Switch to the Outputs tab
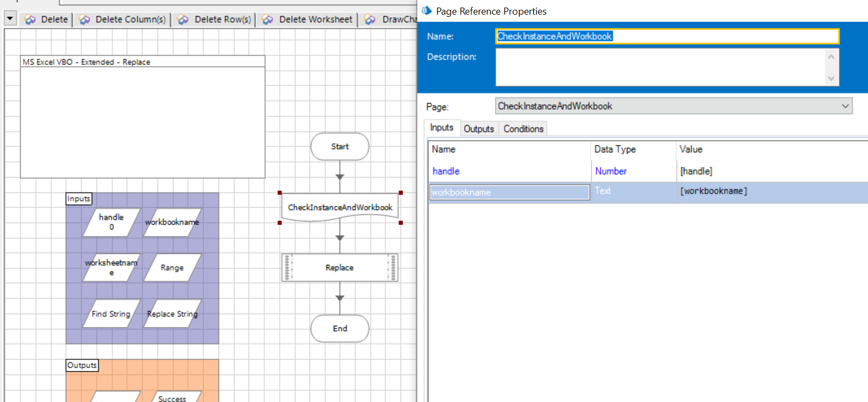Viewport: 868px width, 402px height. click(478, 129)
